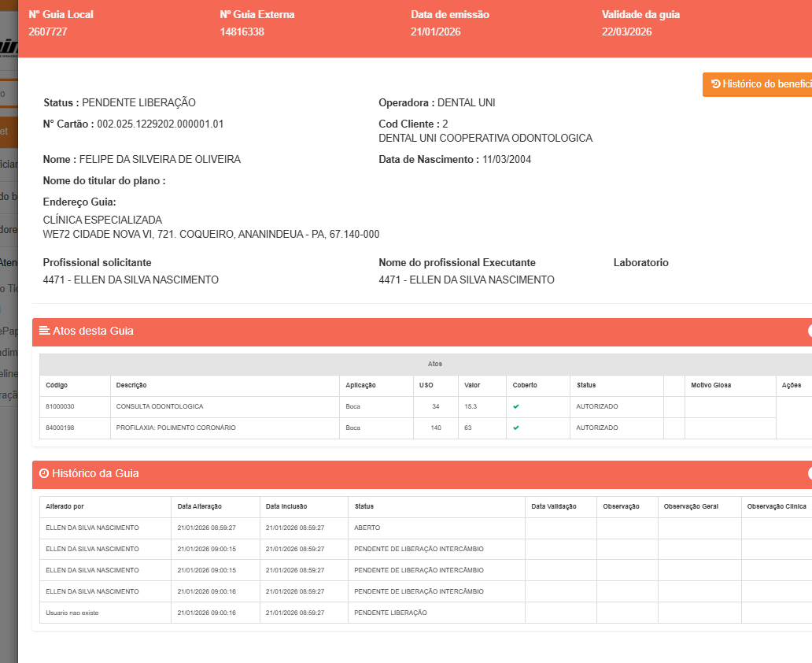Click the Usuario nao existe history entry

pos(72,613)
